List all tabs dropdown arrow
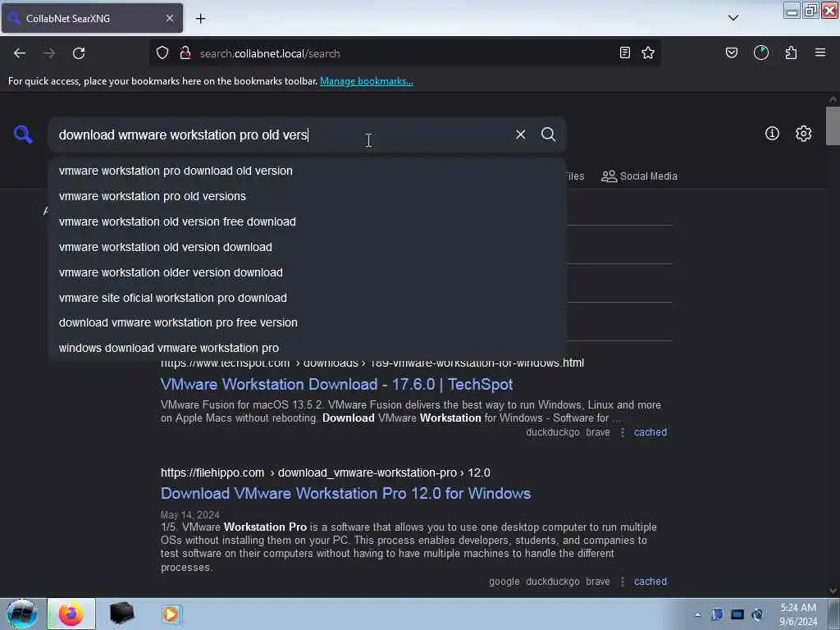The width and height of the screenshot is (840, 630). coord(733,18)
